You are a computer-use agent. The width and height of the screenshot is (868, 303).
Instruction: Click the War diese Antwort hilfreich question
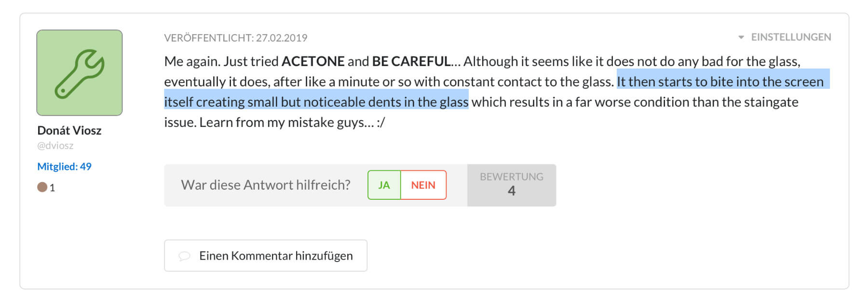tap(266, 185)
